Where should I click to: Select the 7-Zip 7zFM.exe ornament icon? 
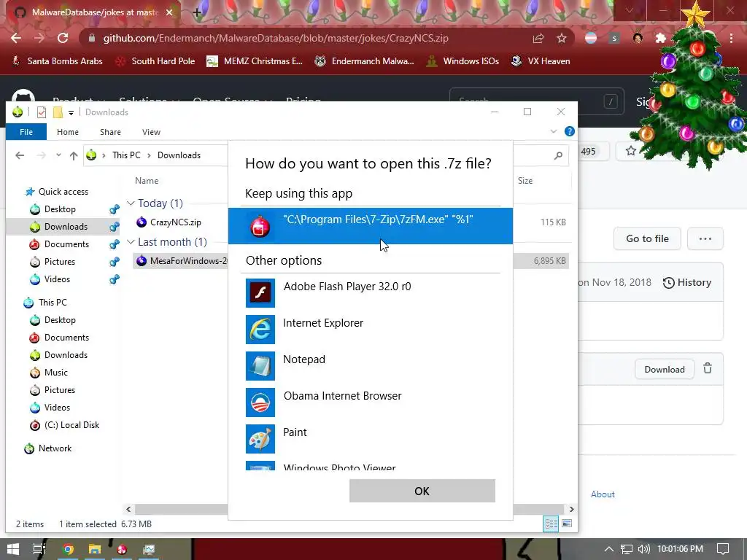pyautogui.click(x=260, y=226)
